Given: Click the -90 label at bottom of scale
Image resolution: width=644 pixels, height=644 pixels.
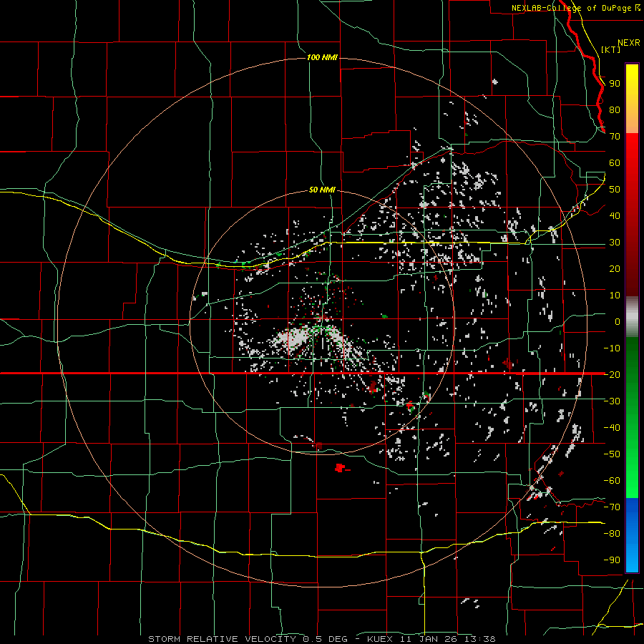Looking at the screenshot, I should [612, 560].
